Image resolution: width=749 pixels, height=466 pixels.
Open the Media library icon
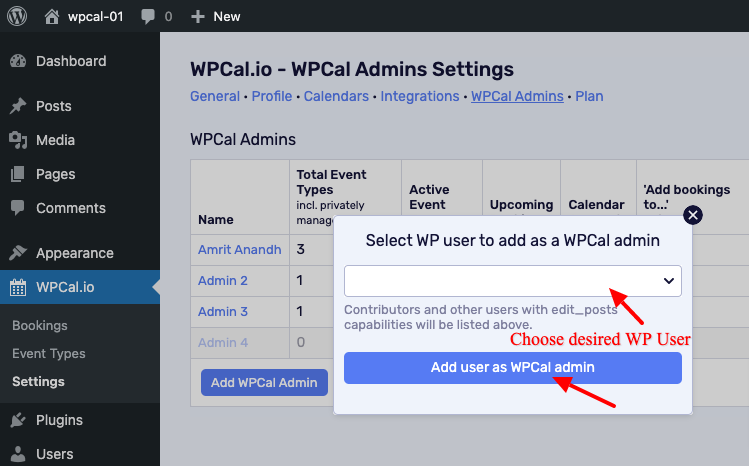coord(18,140)
